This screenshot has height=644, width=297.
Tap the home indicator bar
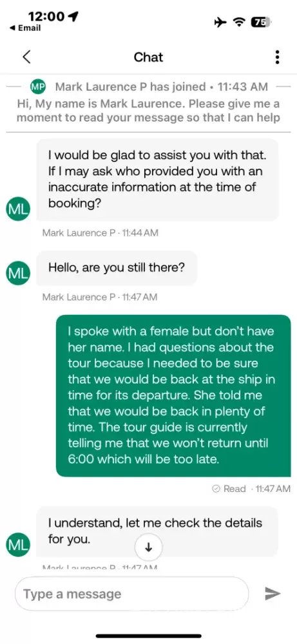click(x=149, y=636)
